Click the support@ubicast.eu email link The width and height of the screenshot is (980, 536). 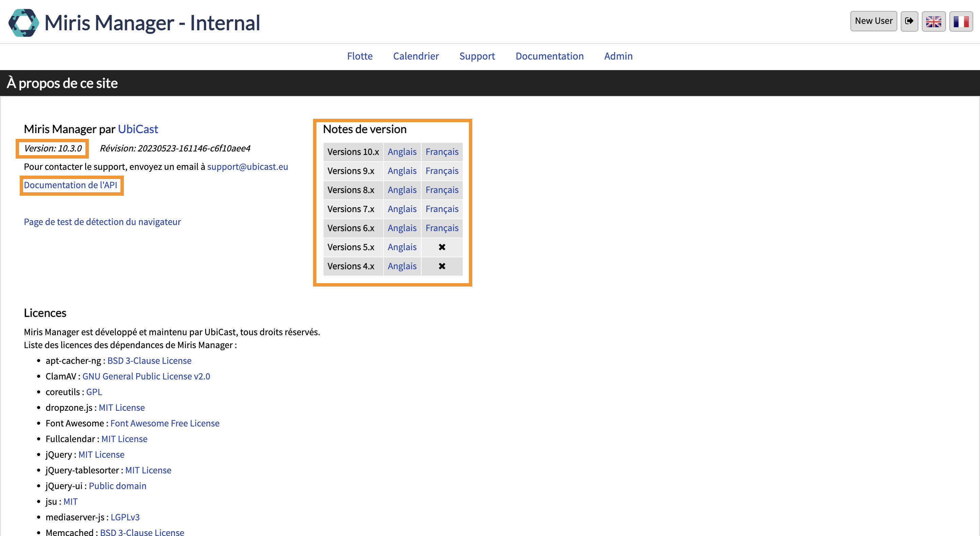click(x=247, y=167)
